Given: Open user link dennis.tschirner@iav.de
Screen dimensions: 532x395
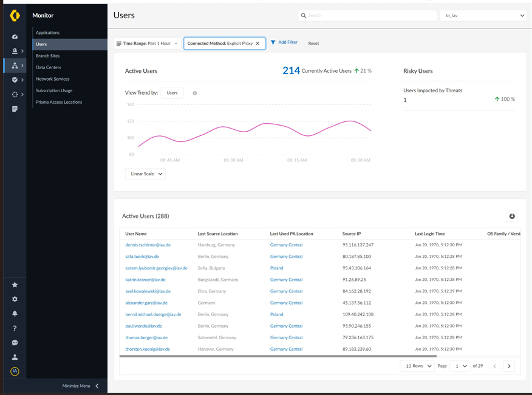Looking at the screenshot, I should pyautogui.click(x=148, y=245).
